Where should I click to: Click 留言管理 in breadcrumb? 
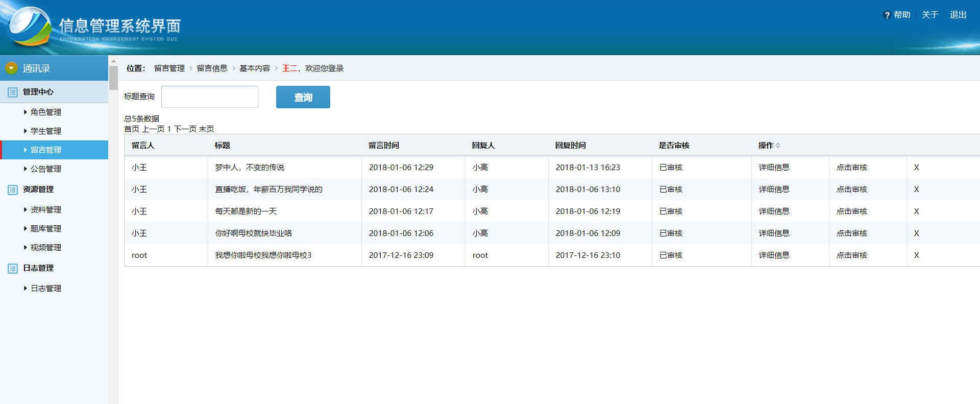point(169,68)
